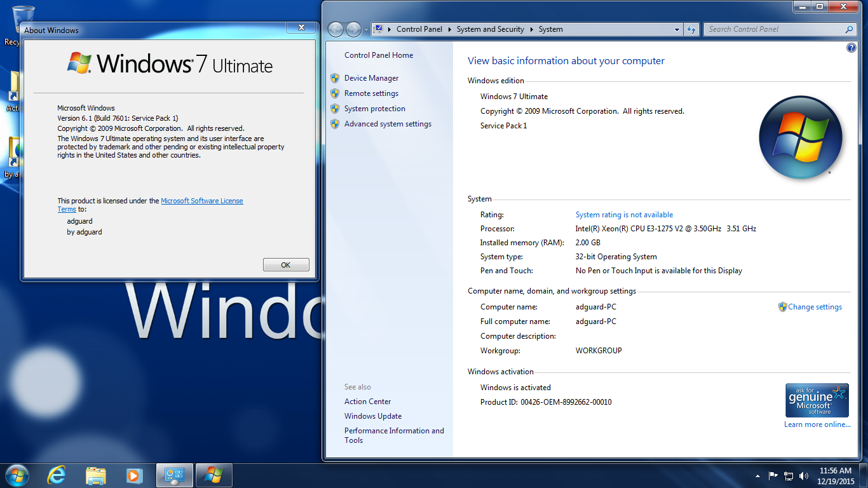Open the volume speaker tray icon
This screenshot has width=868, height=488.
pos(804,475)
